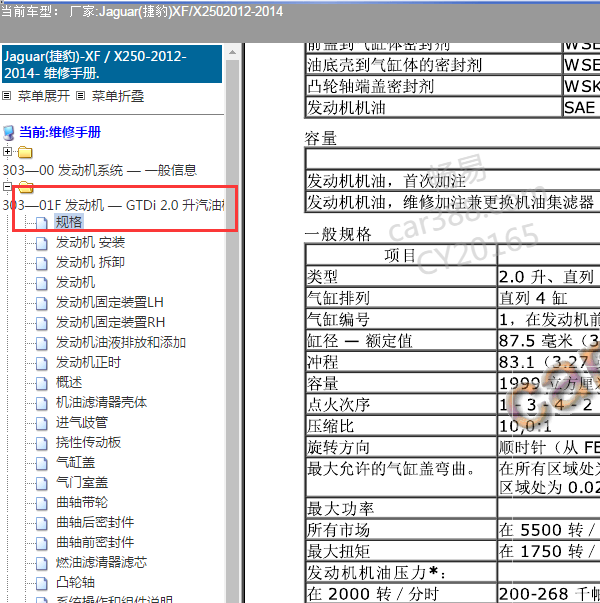Click page icon next to 概述

pos(42,383)
